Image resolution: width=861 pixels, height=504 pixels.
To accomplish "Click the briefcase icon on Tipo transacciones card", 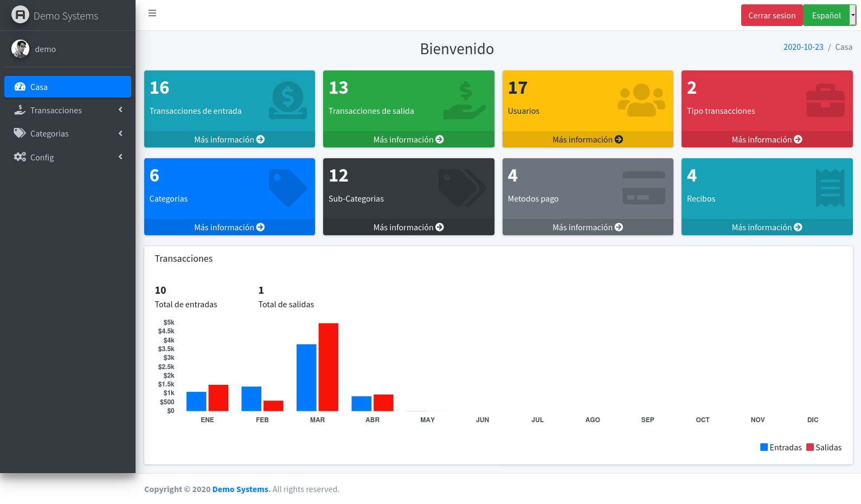I will (x=825, y=100).
